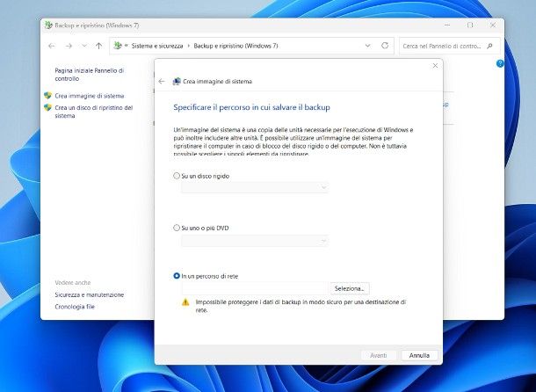Open the hard disk drive dropdown
This screenshot has width=536, height=392.
click(x=255, y=187)
